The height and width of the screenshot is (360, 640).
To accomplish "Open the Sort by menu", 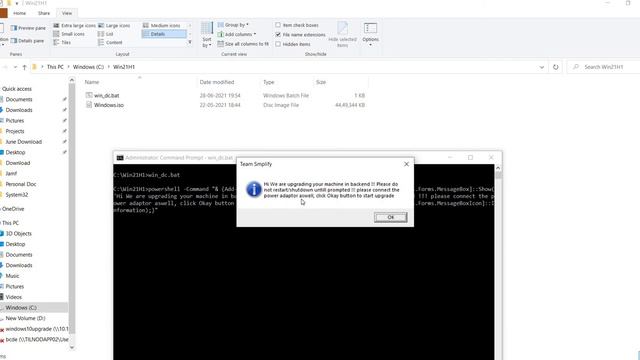I will [207, 35].
